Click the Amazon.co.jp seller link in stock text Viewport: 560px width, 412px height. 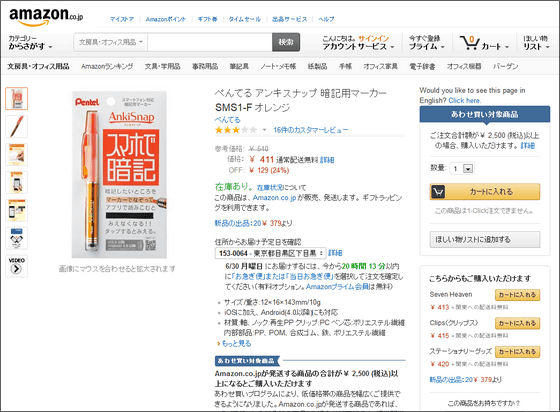(274, 198)
